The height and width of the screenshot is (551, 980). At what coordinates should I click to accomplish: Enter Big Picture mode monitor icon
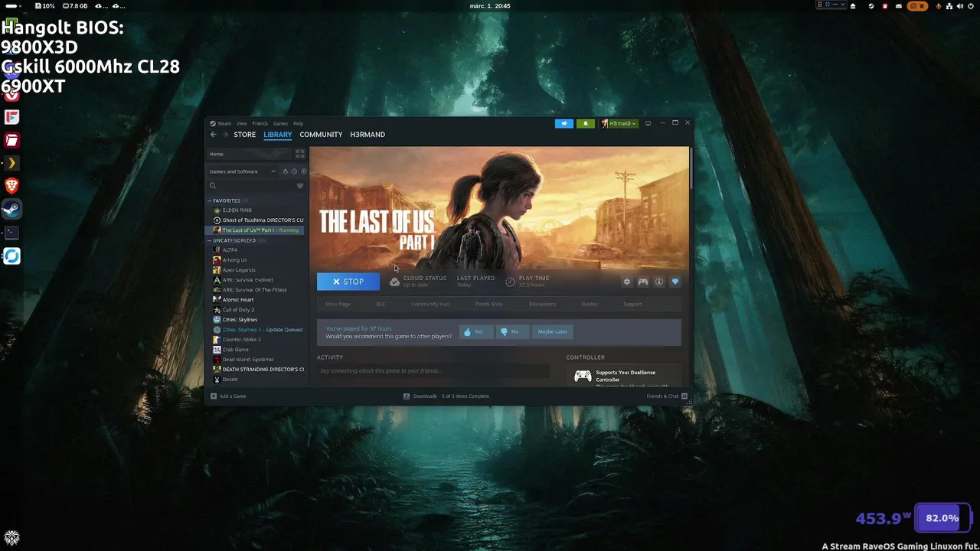tap(648, 123)
